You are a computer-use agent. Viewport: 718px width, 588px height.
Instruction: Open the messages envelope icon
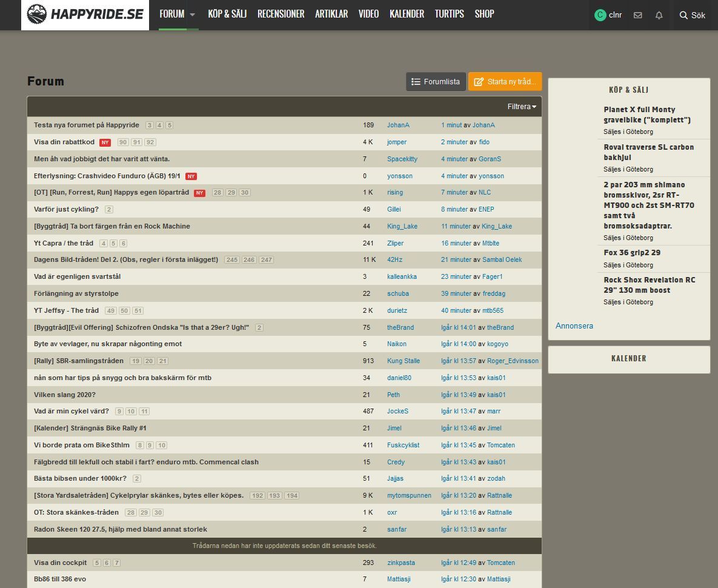tap(637, 15)
